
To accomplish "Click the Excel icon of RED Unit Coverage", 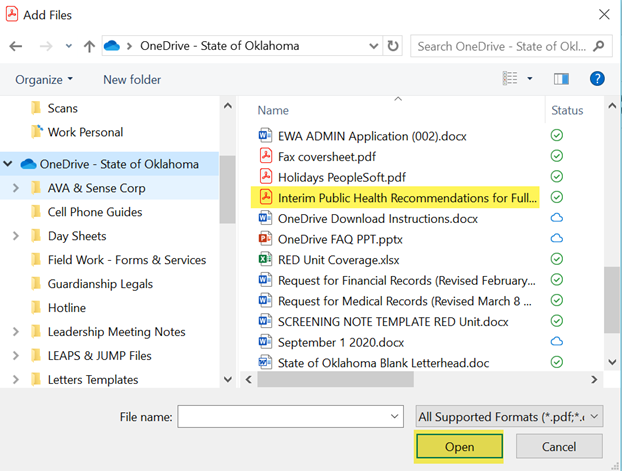I will 265,259.
